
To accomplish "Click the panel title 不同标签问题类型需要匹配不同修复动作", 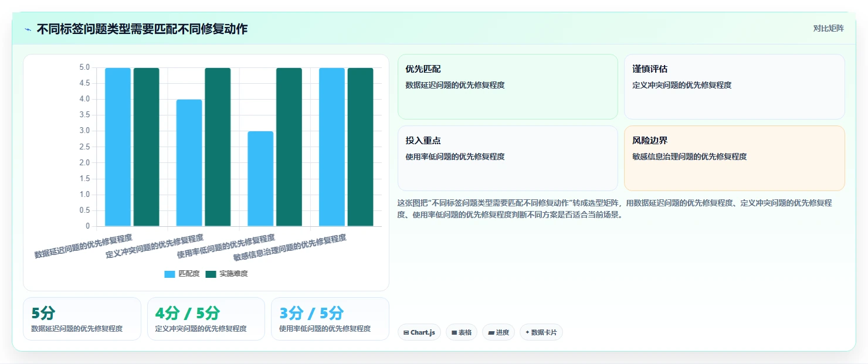I will (142, 29).
